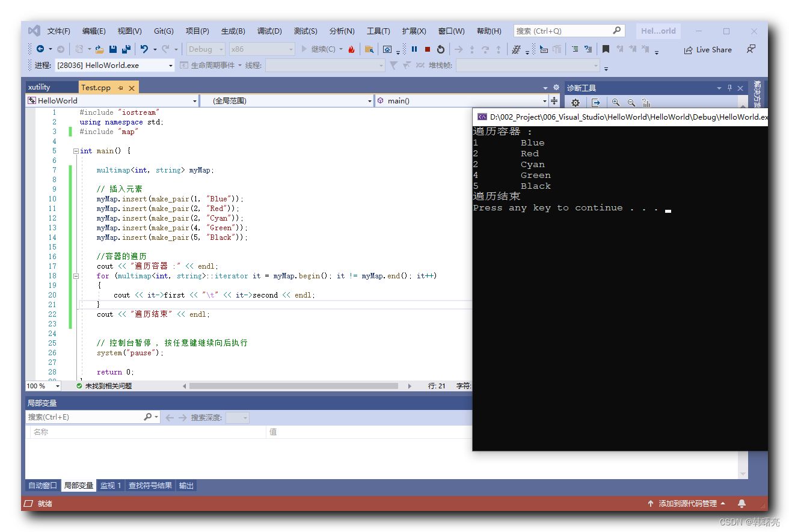The width and height of the screenshot is (789, 532).
Task: Open the Debug configuration dropdown
Action: pos(205,49)
